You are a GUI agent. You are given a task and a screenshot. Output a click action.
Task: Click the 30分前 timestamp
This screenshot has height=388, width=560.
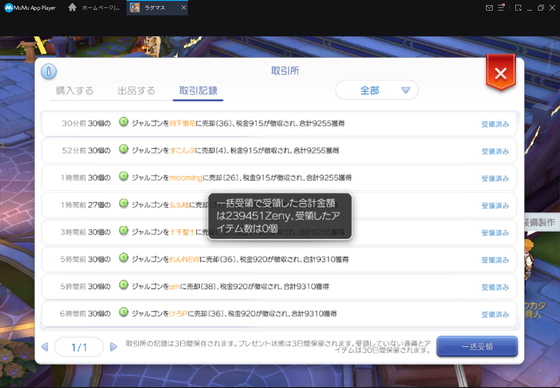point(74,123)
